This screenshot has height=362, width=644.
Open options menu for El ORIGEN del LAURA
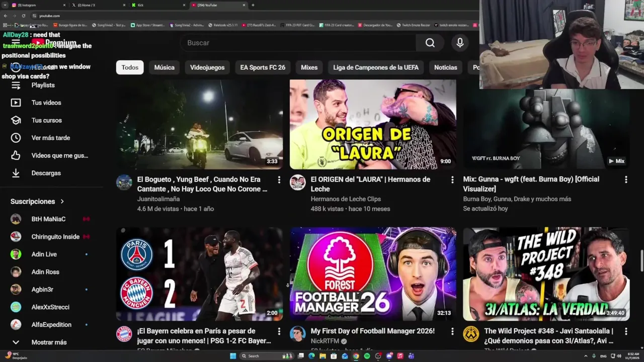click(452, 179)
